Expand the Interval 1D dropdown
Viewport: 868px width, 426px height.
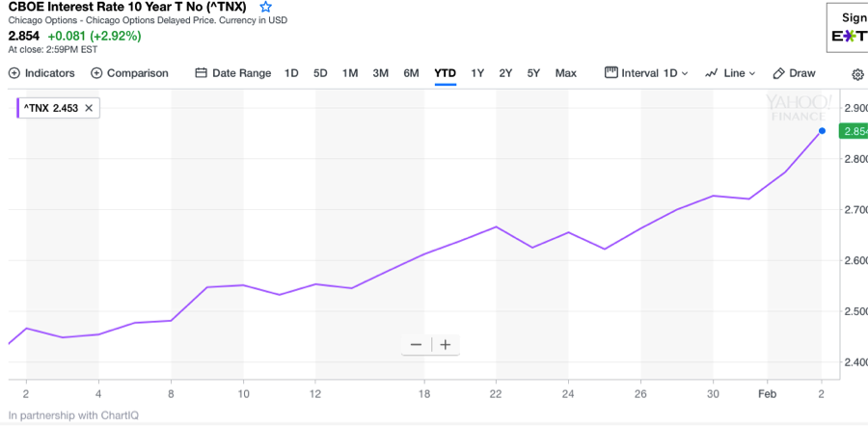tap(647, 73)
